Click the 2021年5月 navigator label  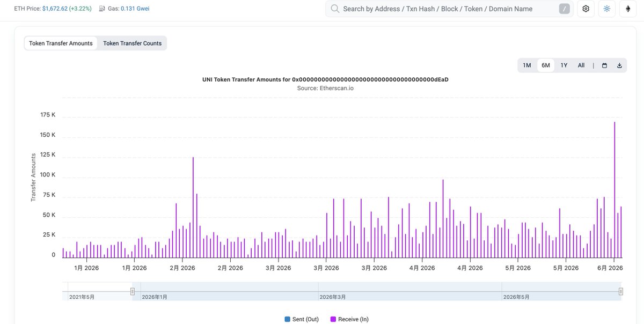tap(82, 297)
